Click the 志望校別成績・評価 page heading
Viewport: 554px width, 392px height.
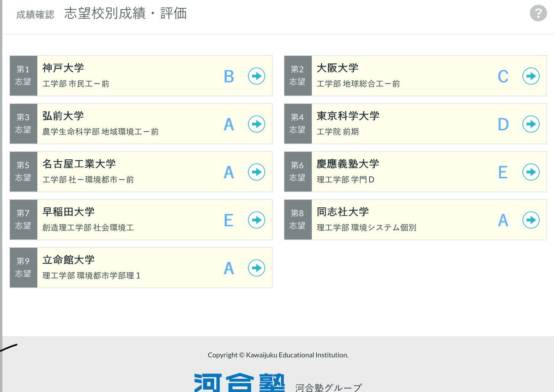(126, 13)
